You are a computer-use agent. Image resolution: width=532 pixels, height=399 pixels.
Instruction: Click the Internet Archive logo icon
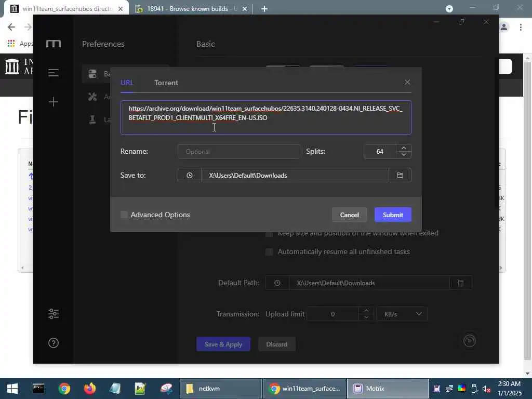[12, 66]
